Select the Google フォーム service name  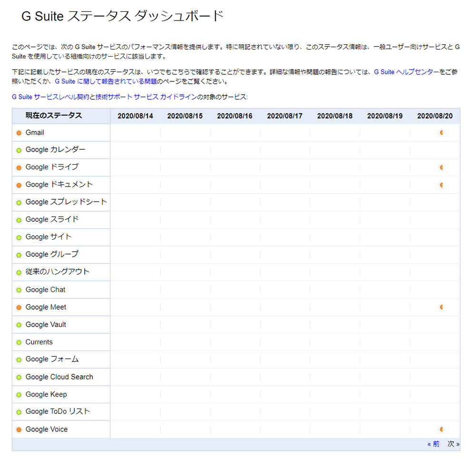tap(52, 359)
